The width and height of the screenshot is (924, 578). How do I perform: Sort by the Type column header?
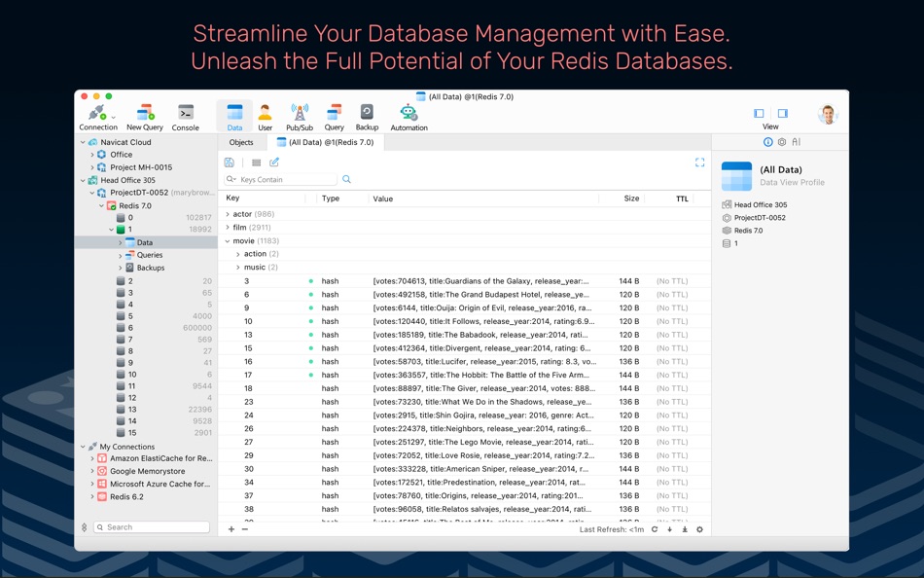331,199
